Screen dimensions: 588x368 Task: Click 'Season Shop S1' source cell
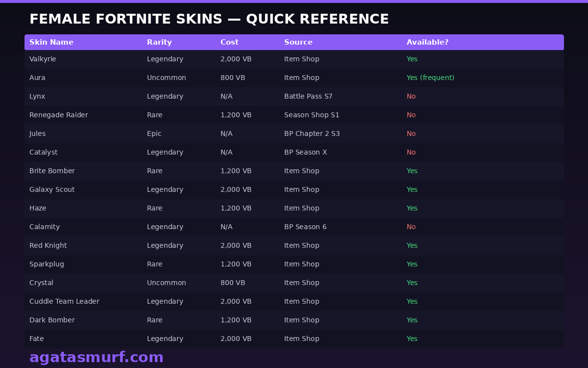(x=312, y=115)
